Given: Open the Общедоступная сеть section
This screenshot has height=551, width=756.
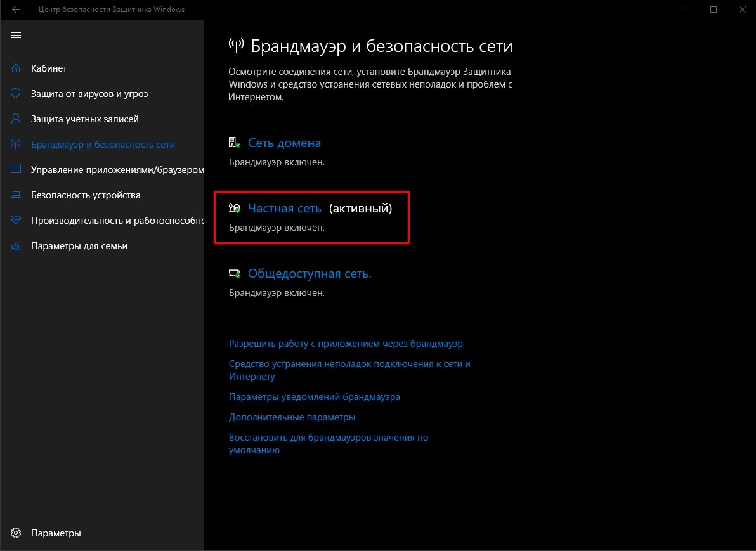Looking at the screenshot, I should (309, 273).
